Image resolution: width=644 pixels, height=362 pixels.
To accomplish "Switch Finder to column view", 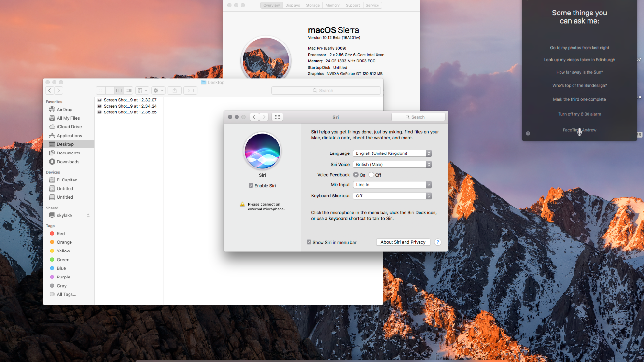I will (119, 90).
